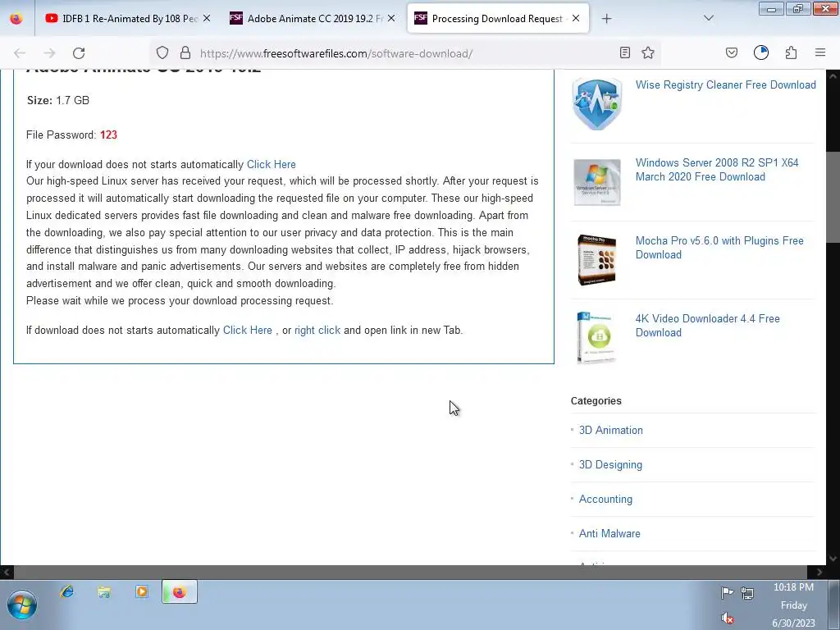Image resolution: width=840 pixels, height=630 pixels.
Task: Open the Windows Start menu orb
Action: (x=22, y=605)
